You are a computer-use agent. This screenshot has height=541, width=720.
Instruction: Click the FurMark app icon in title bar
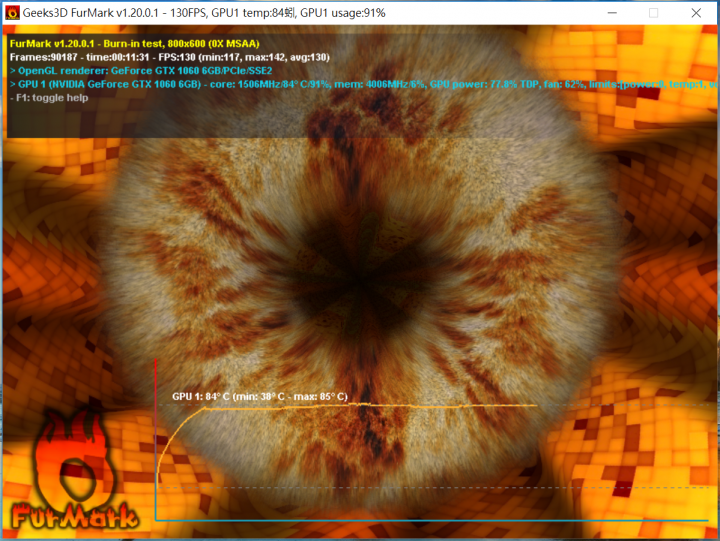pyautogui.click(x=12, y=13)
